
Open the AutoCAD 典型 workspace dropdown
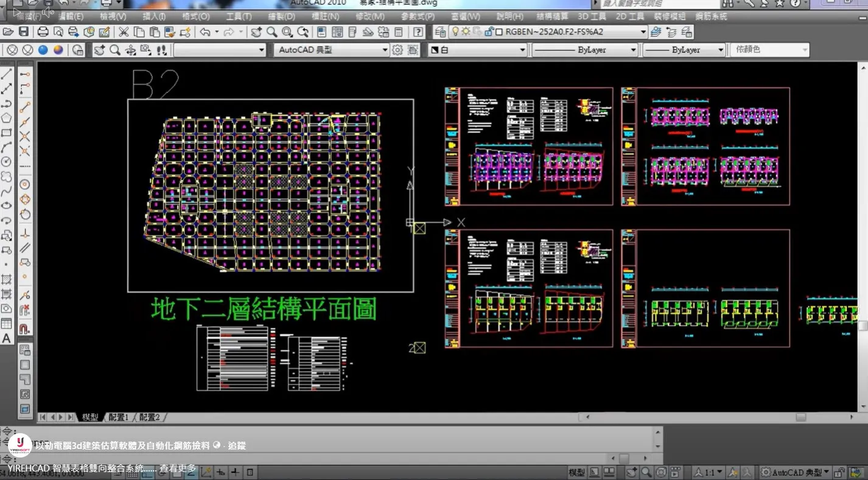pos(385,50)
